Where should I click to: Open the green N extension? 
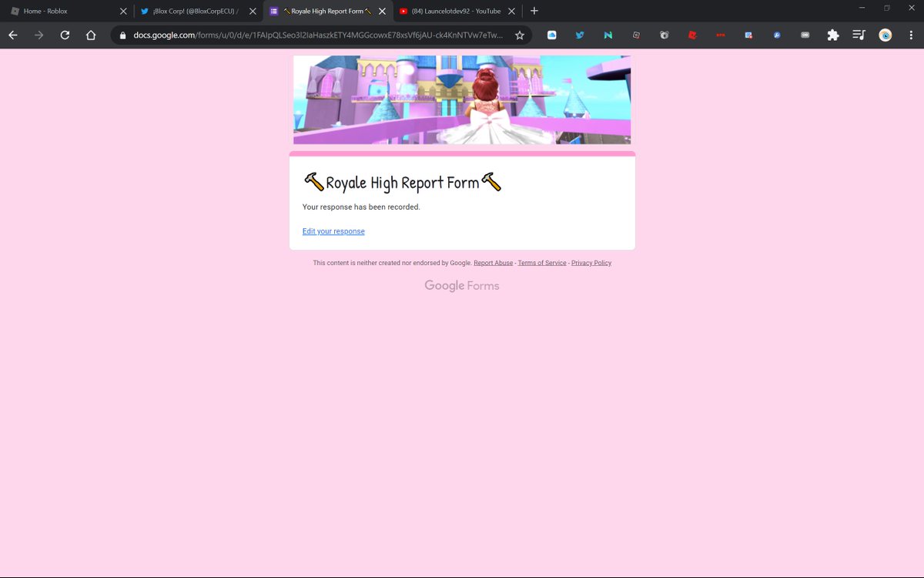(608, 35)
